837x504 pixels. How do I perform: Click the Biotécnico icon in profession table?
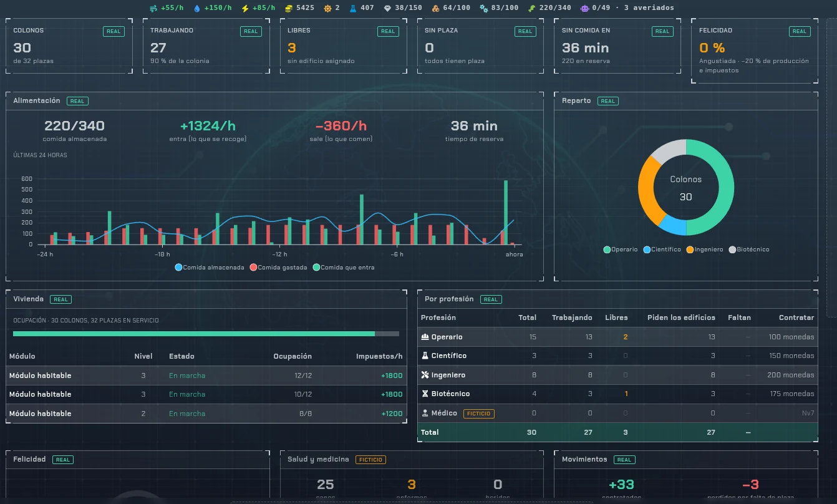coord(425,394)
